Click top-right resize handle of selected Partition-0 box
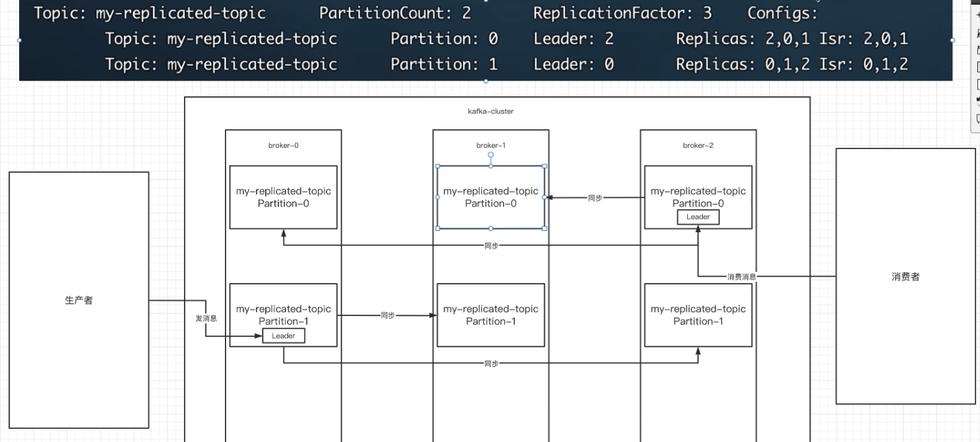This screenshot has width=980, height=442. (545, 166)
